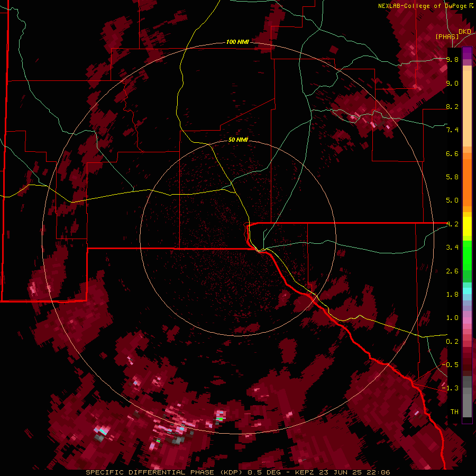This screenshot has height=476, width=476.
Task: Click the 4.2 value on the color scale
Action: [x=452, y=224]
